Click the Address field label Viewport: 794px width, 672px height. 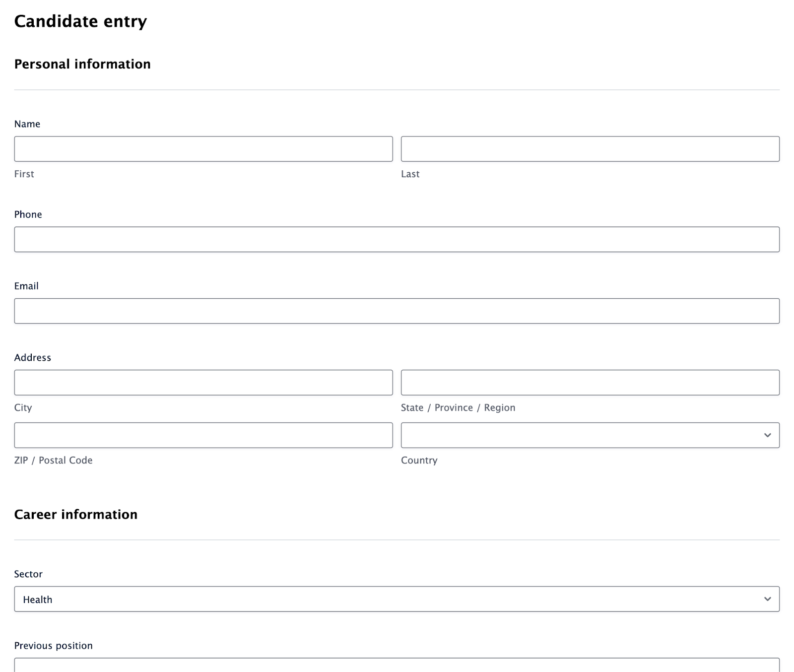33,357
